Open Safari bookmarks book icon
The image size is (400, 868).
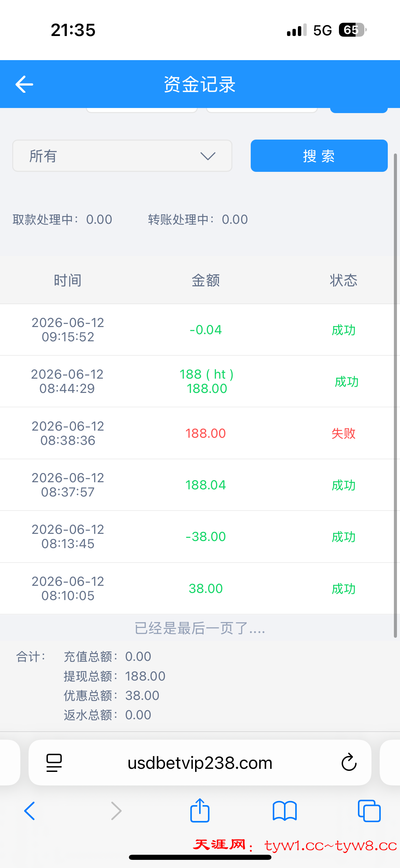[x=285, y=811]
